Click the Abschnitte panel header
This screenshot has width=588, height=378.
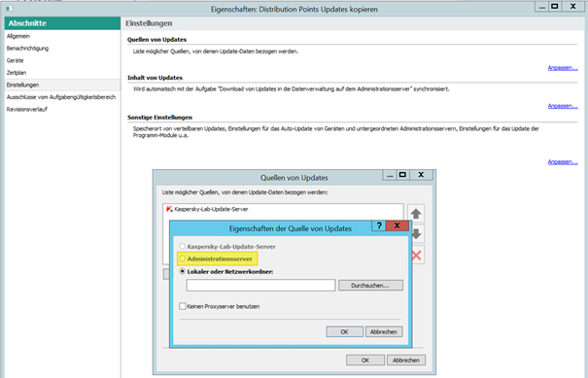(x=62, y=23)
